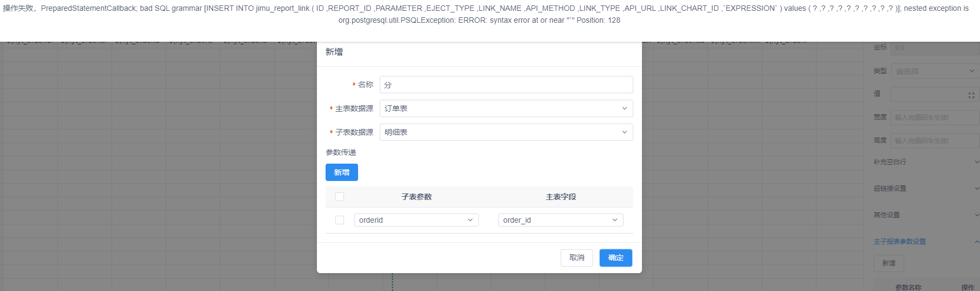Click the expand icon in 值 field

971,95
